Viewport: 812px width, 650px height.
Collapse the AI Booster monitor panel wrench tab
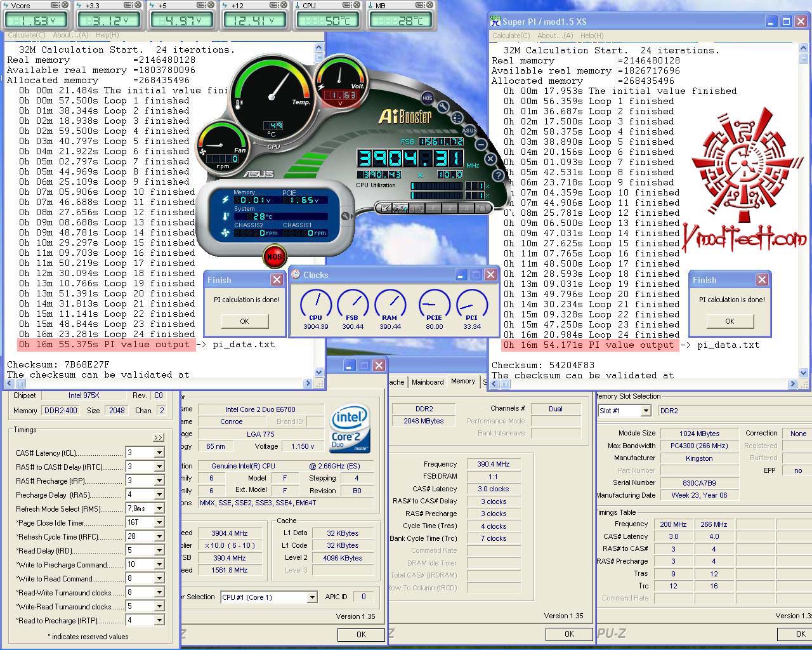pos(346,216)
